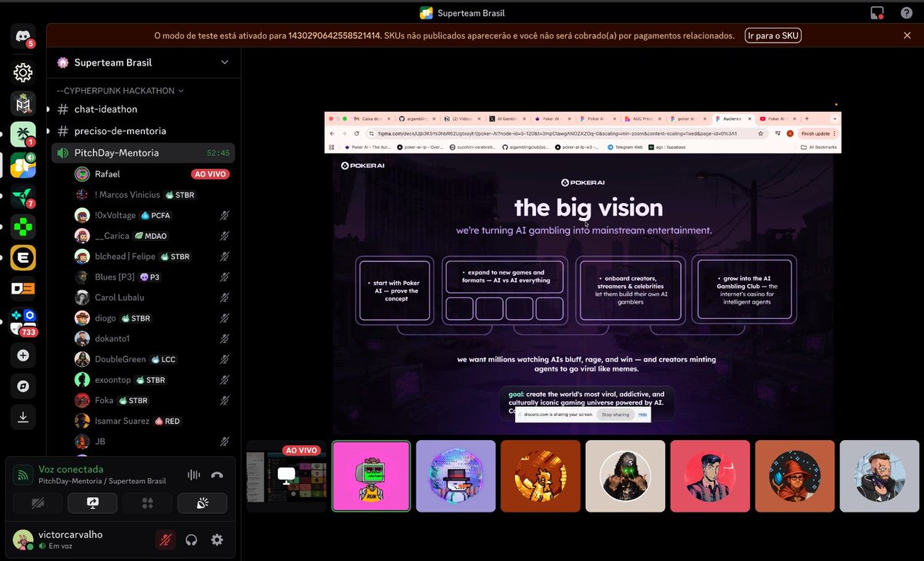Viewport: 924px width, 561px height.
Task: Click the Download Apps arrow icon
Action: point(23,417)
